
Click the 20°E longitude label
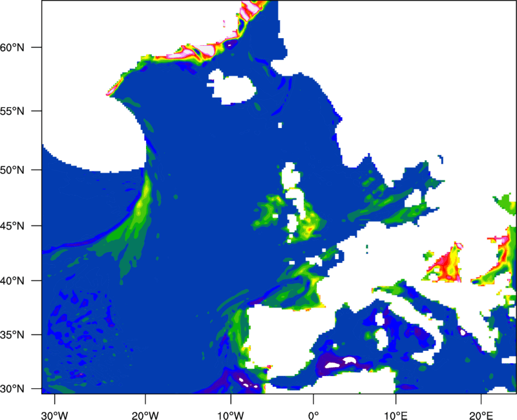481,415
